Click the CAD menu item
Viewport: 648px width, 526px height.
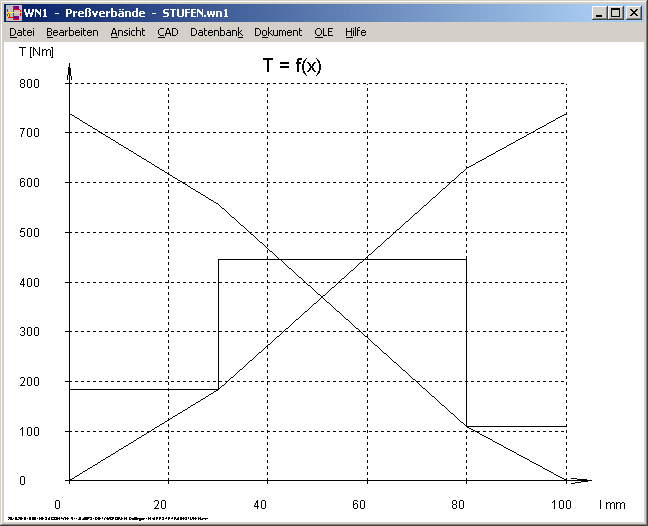167,32
